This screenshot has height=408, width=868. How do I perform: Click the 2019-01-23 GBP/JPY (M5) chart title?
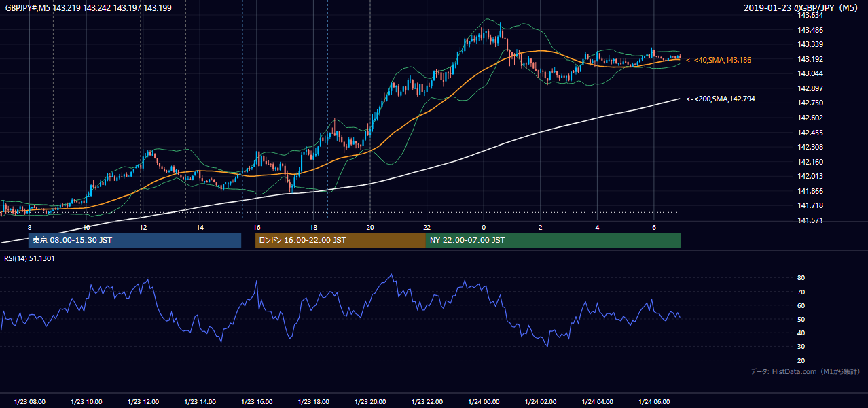(802, 8)
